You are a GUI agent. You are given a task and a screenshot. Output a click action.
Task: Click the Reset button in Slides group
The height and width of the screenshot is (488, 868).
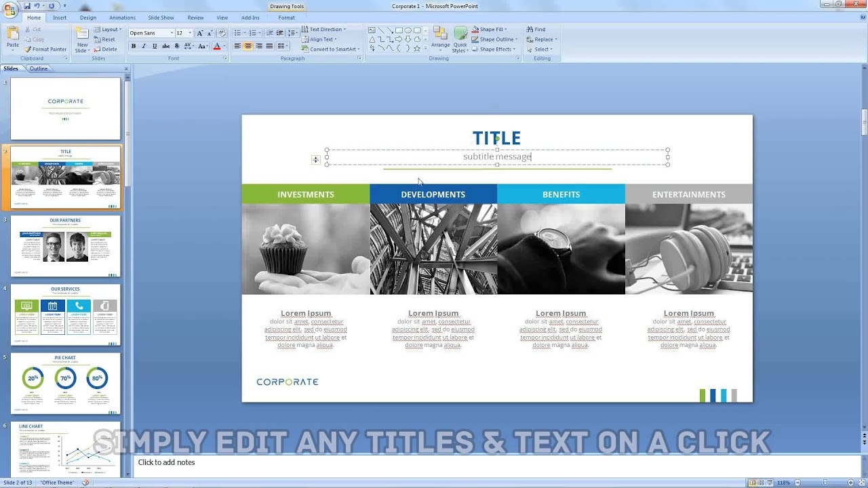click(106, 39)
